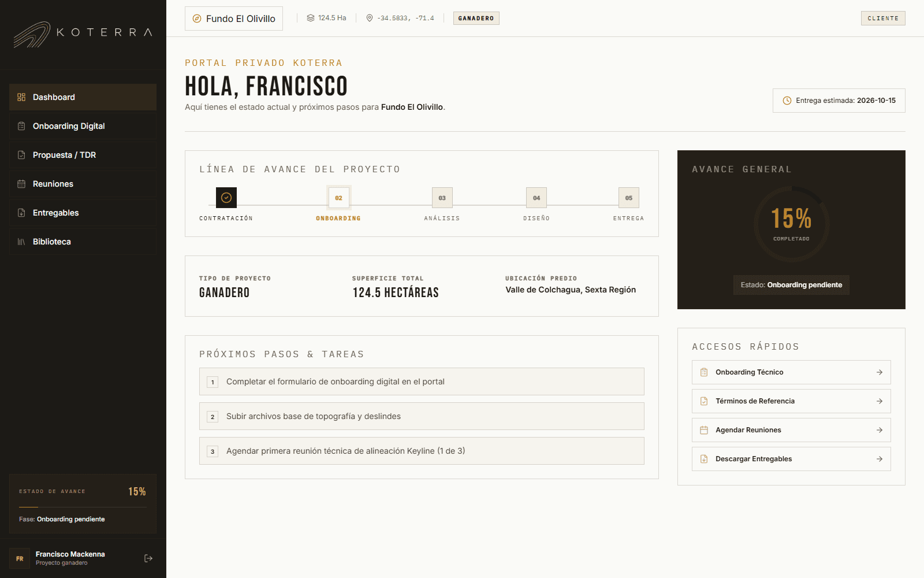Click the Términos de Referencia document icon
This screenshot has height=578, width=924.
point(704,401)
